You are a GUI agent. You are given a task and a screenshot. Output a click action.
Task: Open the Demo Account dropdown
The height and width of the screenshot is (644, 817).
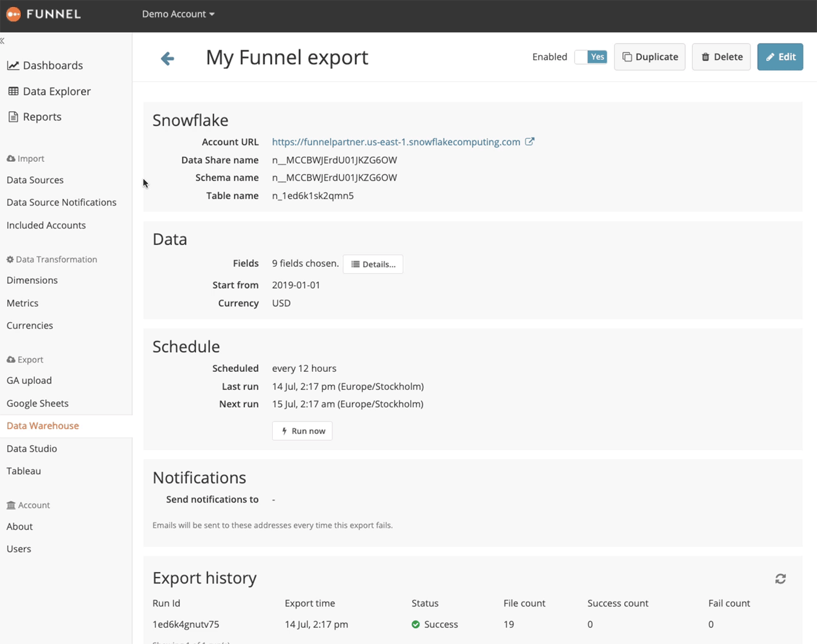(x=178, y=14)
